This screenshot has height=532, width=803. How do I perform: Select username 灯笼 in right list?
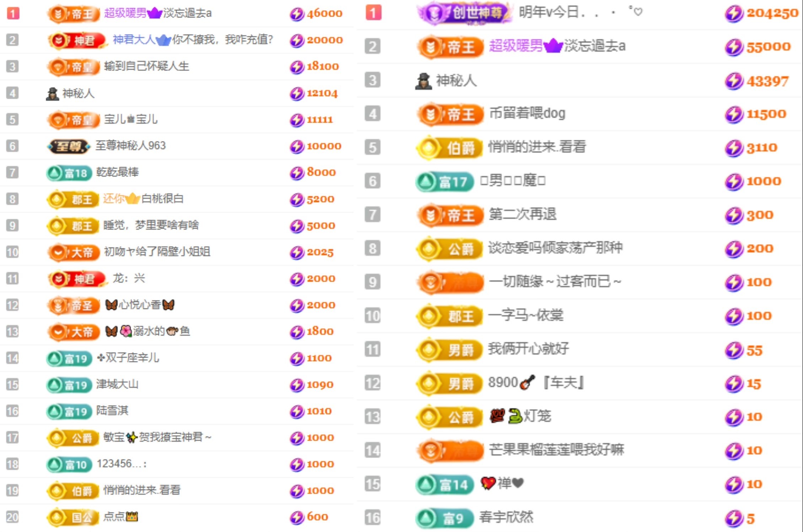pos(521,416)
